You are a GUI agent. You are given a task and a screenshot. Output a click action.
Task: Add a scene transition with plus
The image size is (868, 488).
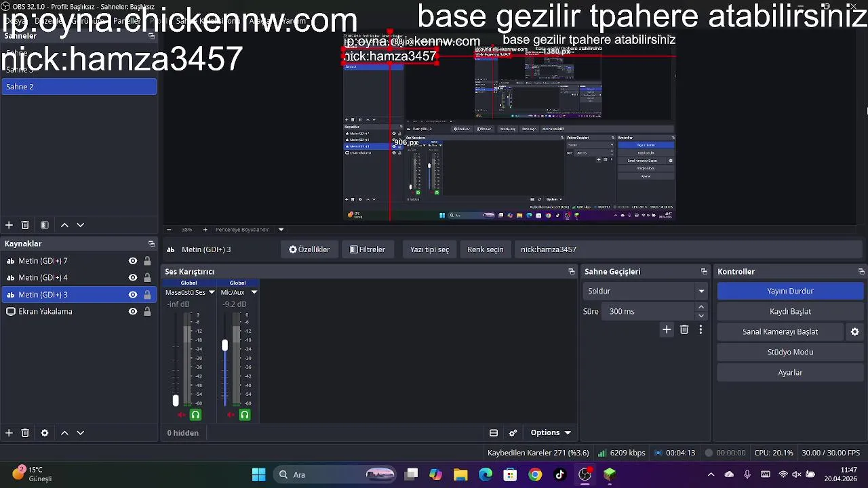(667, 329)
